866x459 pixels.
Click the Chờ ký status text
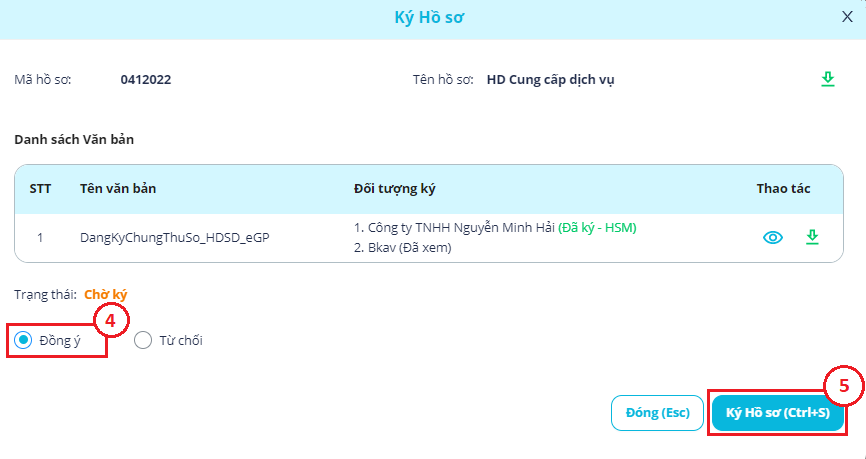coord(106,294)
